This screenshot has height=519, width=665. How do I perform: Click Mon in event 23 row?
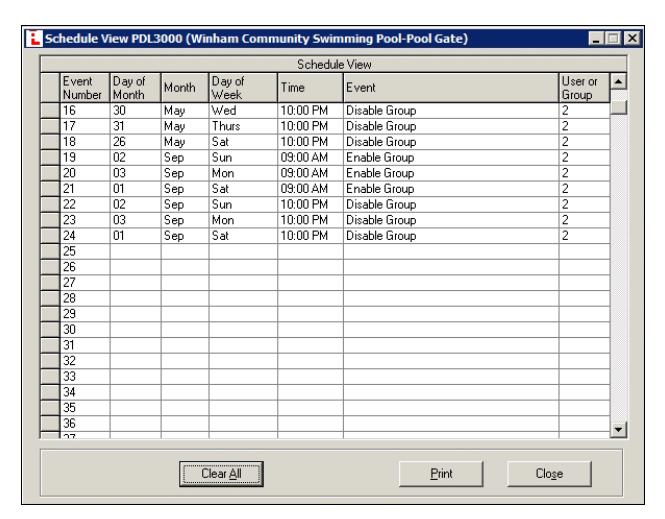[243, 220]
